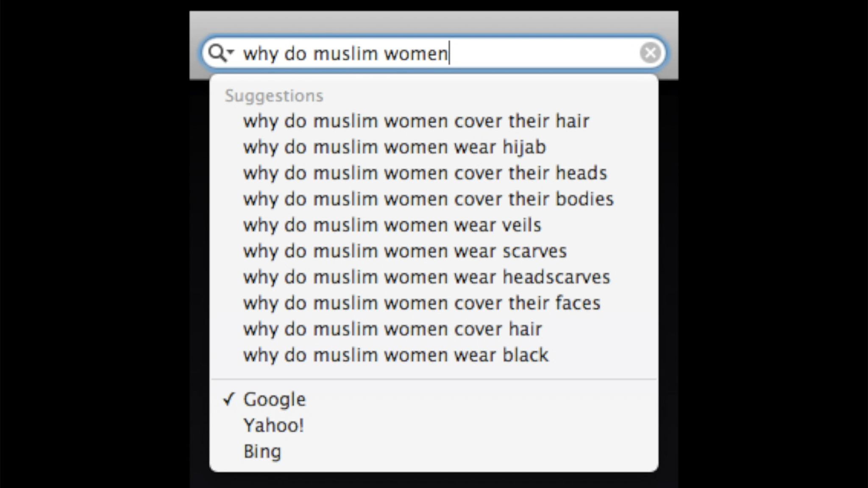Image resolution: width=868 pixels, height=488 pixels.
Task: Select the checked Google search engine
Action: (274, 399)
